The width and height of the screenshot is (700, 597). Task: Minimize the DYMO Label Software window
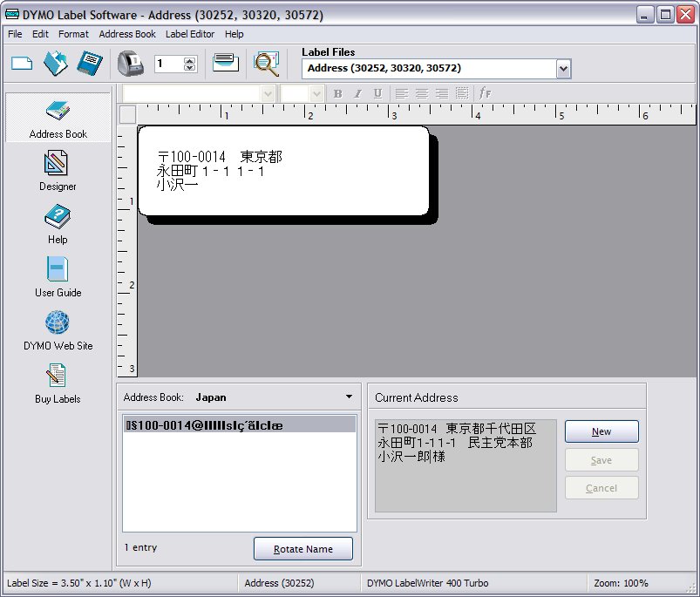click(644, 15)
